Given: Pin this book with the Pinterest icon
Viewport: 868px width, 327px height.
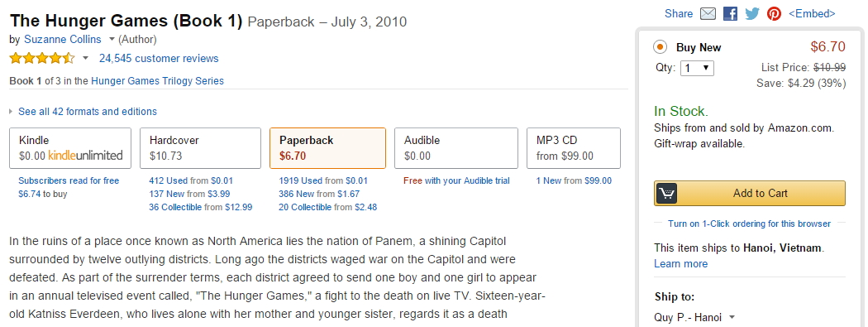Looking at the screenshot, I should click(774, 13).
